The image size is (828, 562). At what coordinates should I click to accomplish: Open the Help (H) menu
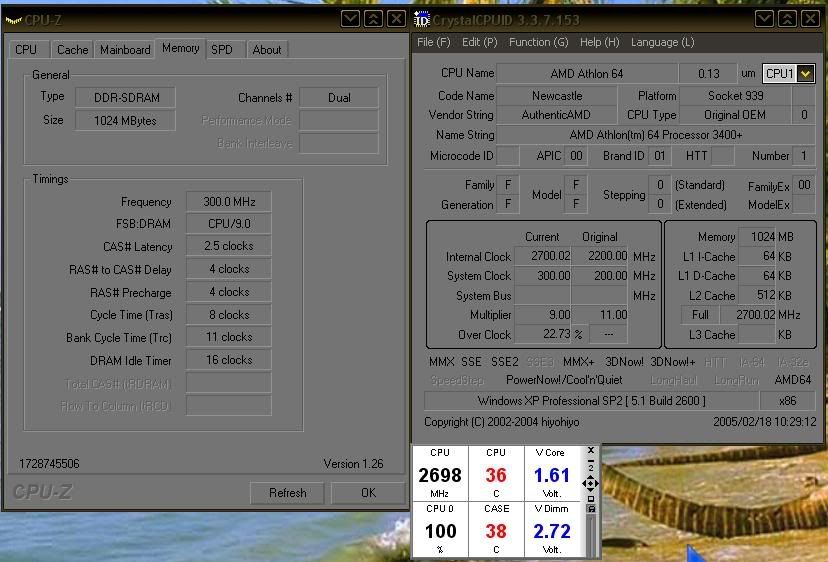(x=599, y=42)
